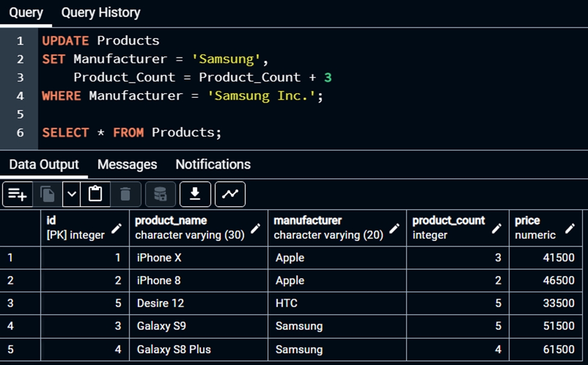Viewport: 588px width, 365px height.
Task: Click the Add row icon
Action: pyautogui.click(x=17, y=194)
